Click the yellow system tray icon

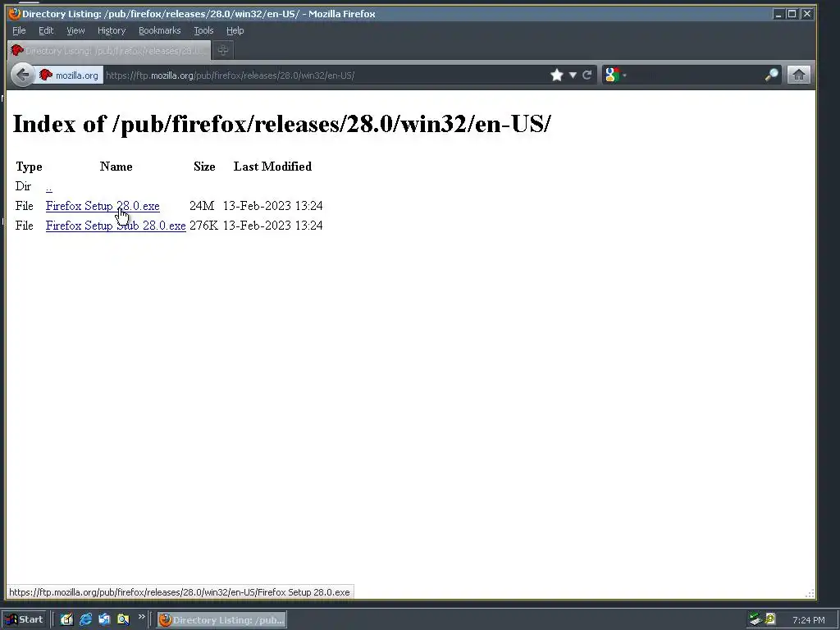(x=769, y=619)
